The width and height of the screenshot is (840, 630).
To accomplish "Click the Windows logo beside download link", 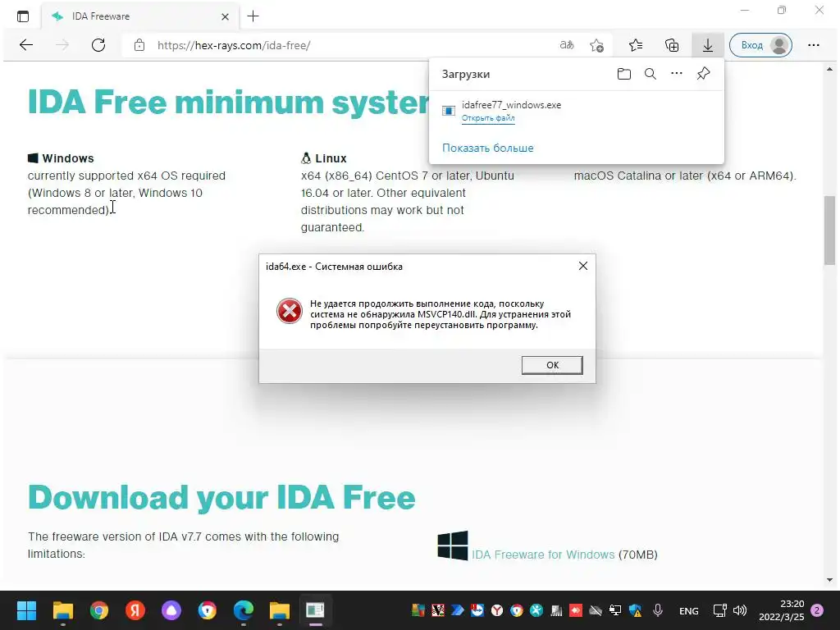I will pyautogui.click(x=453, y=546).
